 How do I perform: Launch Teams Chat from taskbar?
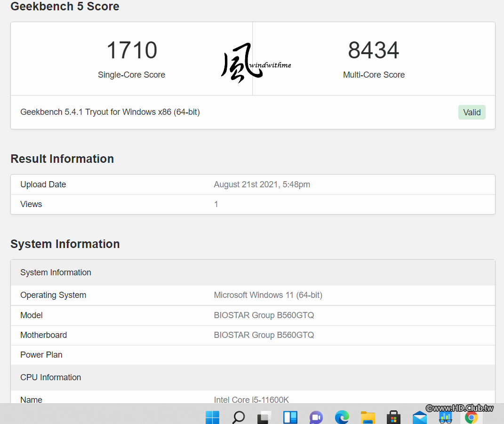[x=316, y=417]
